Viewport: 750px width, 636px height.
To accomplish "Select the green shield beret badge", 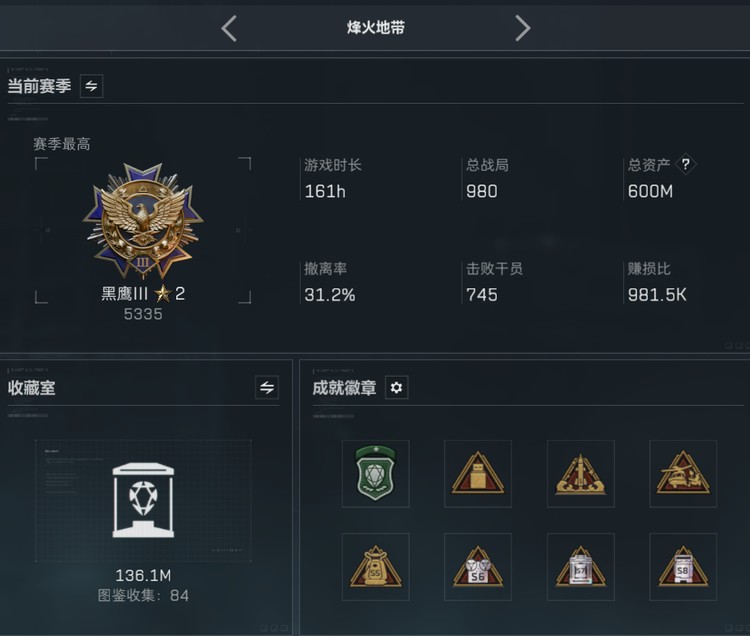I will point(375,473).
